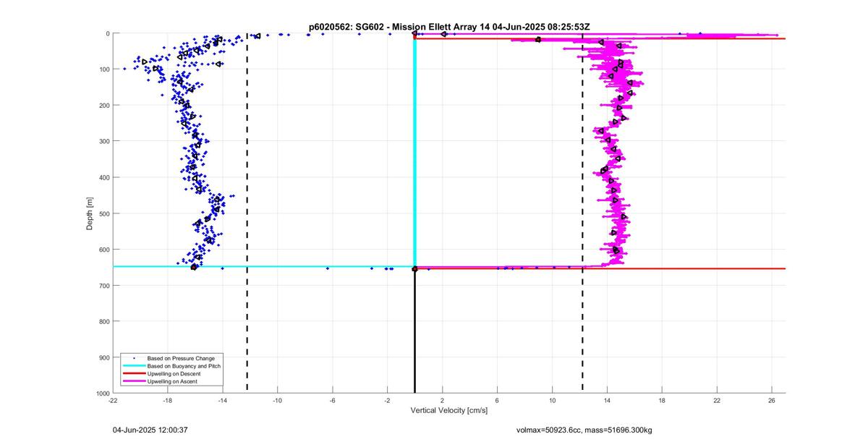The image size is (868, 442).
Task: Click the magenta line sample in the legend
Action: coord(134,381)
